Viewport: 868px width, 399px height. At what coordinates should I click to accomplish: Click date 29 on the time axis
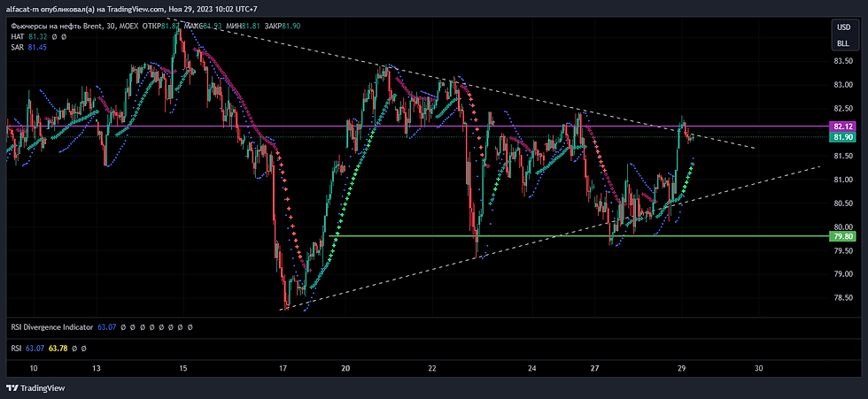[681, 369]
